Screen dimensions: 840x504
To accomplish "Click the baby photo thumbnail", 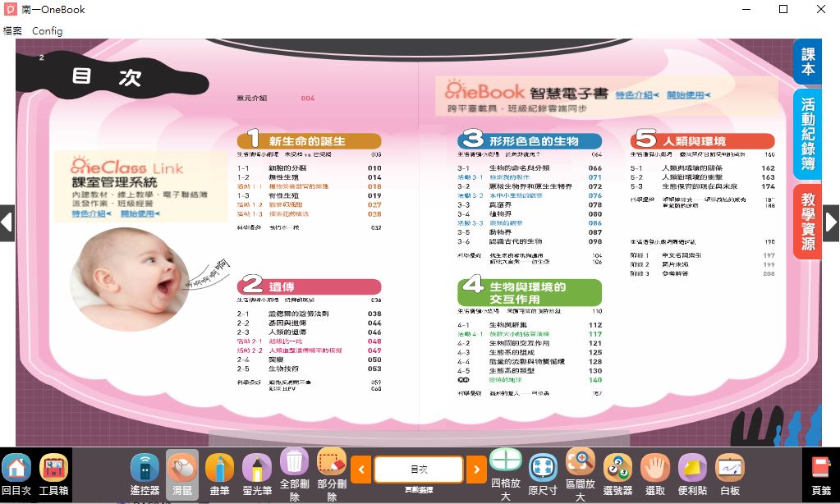I will (x=131, y=279).
